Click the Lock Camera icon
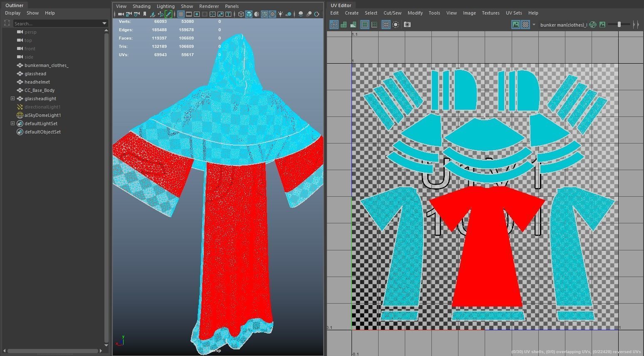This screenshot has height=356, width=644. tap(129, 14)
